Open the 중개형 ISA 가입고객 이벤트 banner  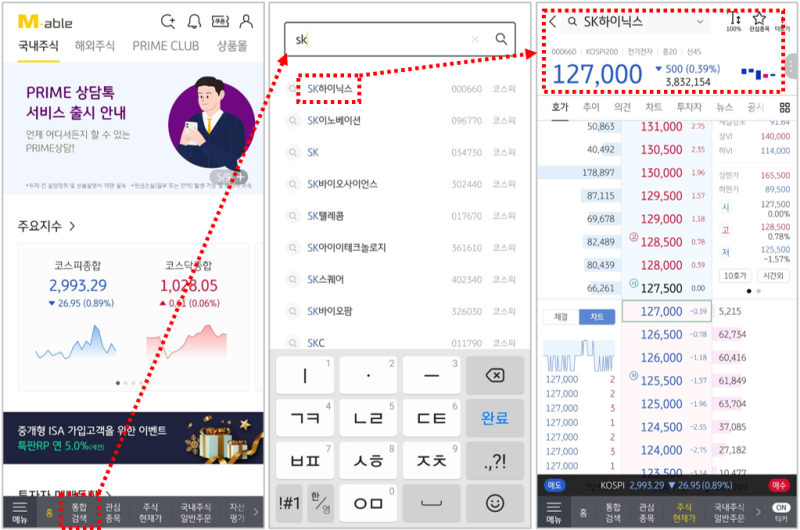coord(133,438)
